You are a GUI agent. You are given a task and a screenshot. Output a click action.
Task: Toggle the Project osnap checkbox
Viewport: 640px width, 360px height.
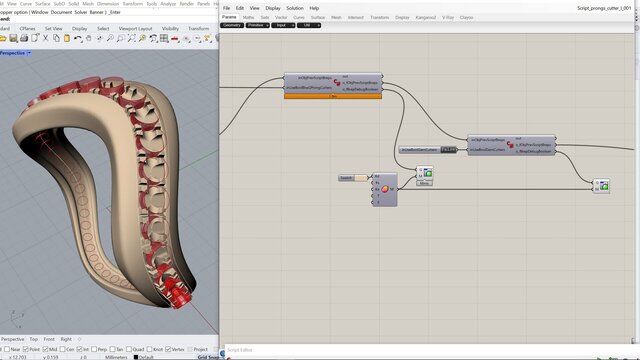190,349
